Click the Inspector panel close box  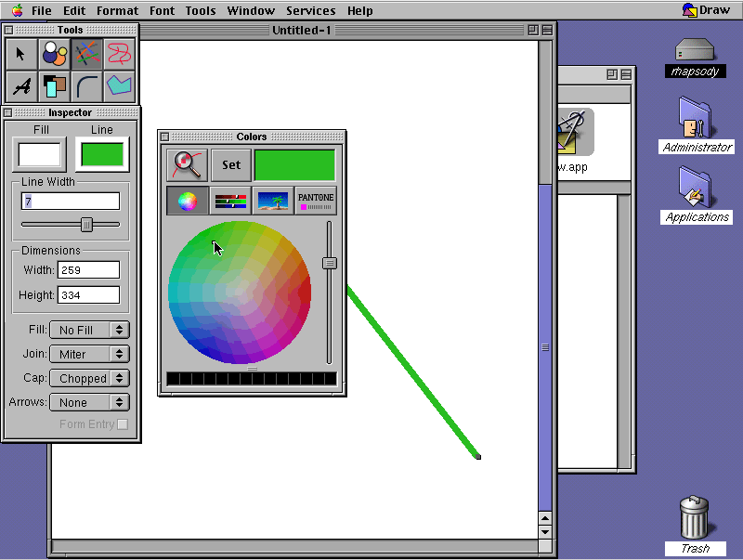coord(8,112)
